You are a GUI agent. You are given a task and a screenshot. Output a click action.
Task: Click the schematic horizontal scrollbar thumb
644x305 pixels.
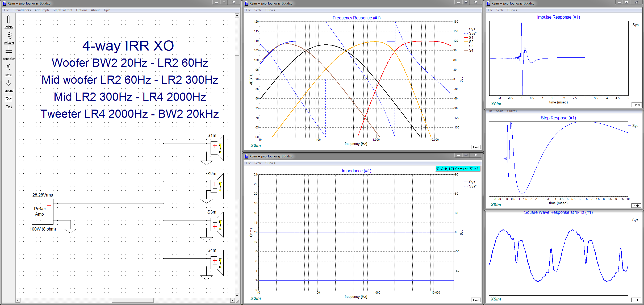tap(133, 300)
